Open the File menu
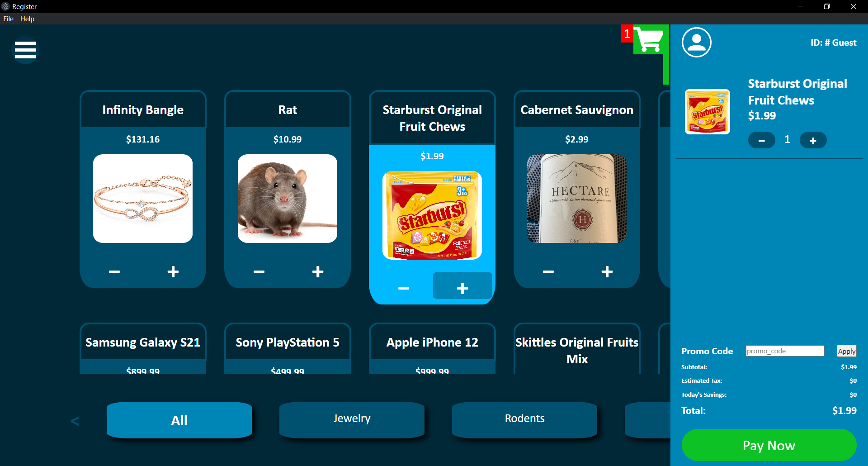The width and height of the screenshot is (868, 466). coord(8,19)
